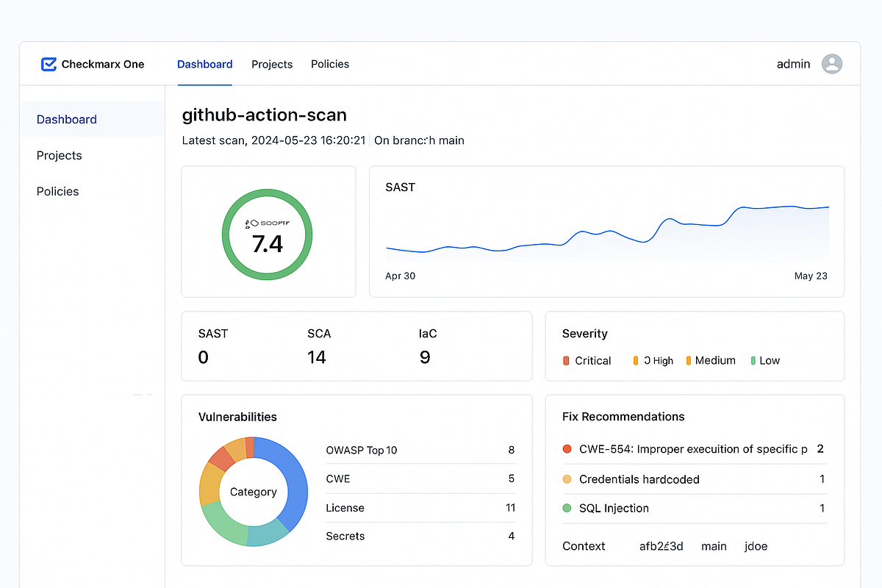Select Dashboard in the left sidebar
882x588 pixels.
(x=66, y=119)
